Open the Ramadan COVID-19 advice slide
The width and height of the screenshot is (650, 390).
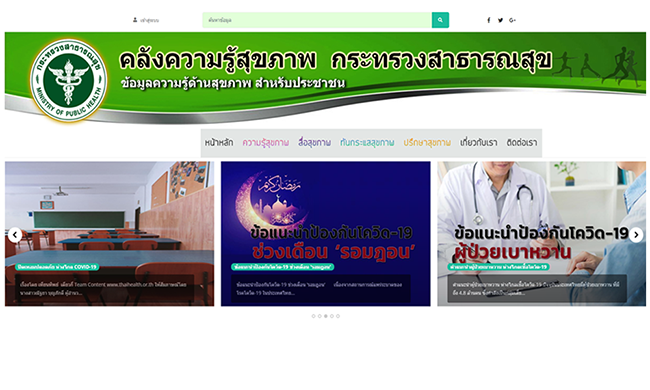[x=325, y=234]
